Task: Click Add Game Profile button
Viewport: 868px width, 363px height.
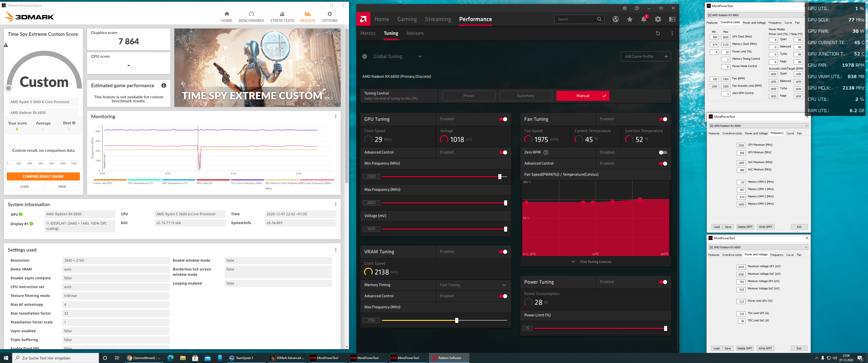Action: coord(646,56)
